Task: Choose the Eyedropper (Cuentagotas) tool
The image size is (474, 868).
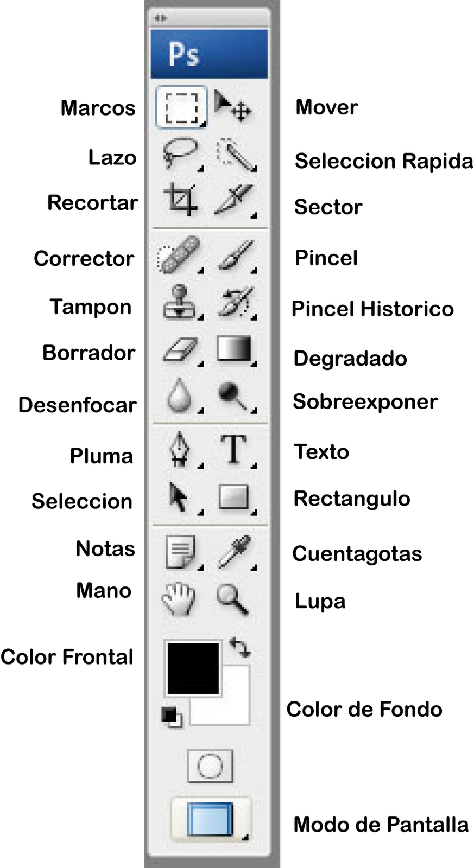Action: pos(236,552)
